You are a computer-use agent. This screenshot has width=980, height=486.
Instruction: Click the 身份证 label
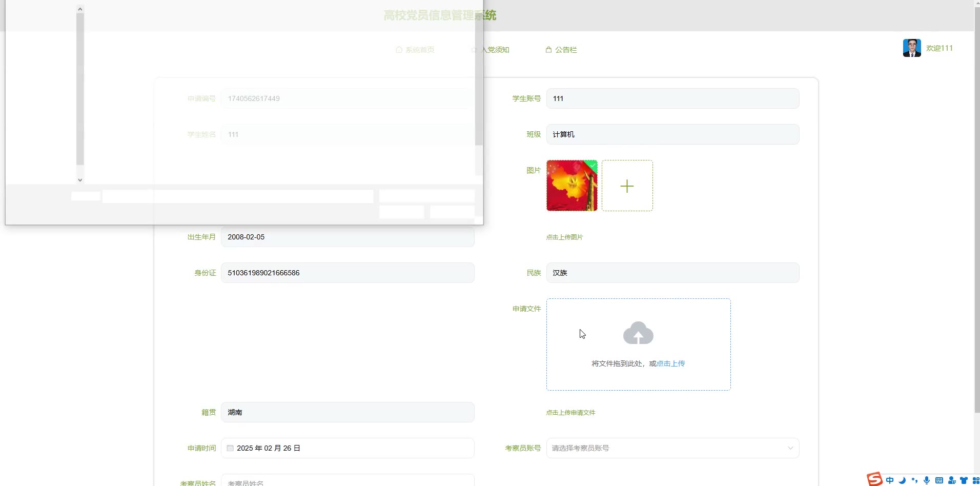(205, 273)
